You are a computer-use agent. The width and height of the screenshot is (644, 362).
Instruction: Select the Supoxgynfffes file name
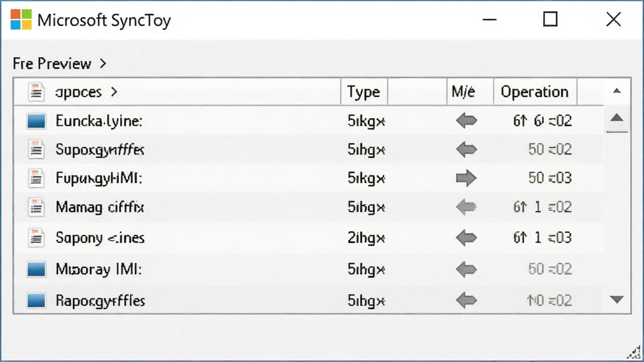100,150
